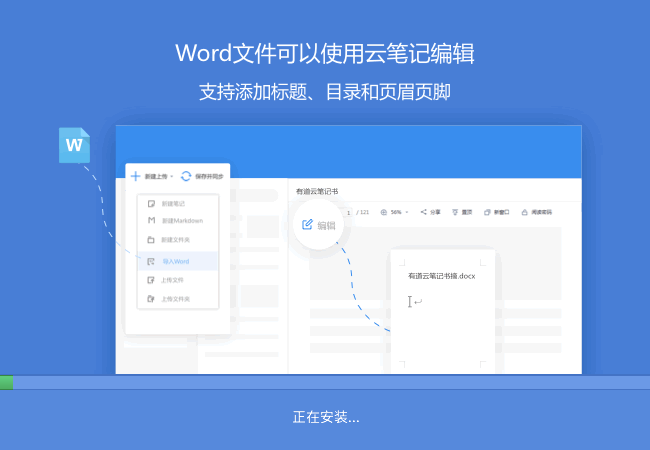Click the page number field before /121
The height and width of the screenshot is (450, 650).
tap(348, 212)
